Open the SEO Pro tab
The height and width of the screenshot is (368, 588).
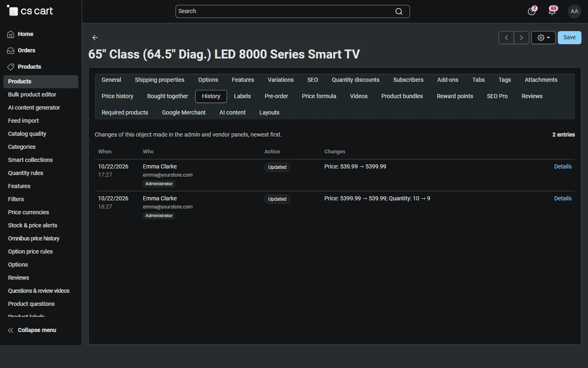coord(497,96)
